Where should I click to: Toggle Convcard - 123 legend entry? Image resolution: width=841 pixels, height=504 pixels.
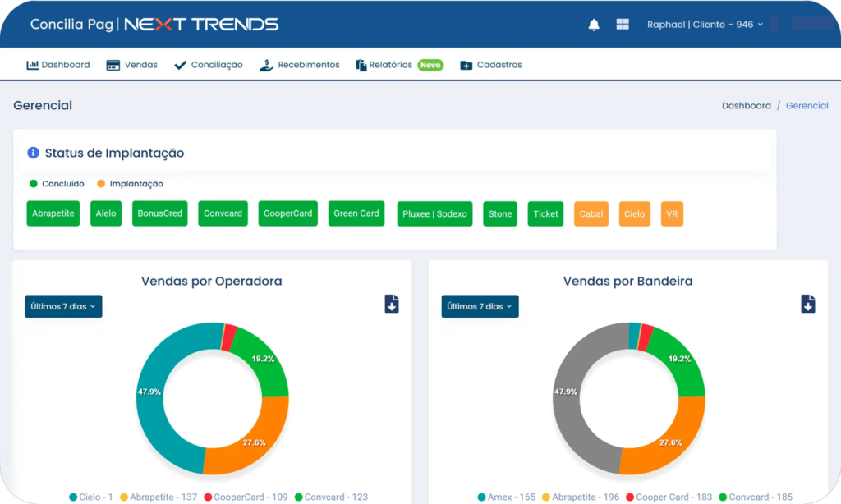coord(332,497)
